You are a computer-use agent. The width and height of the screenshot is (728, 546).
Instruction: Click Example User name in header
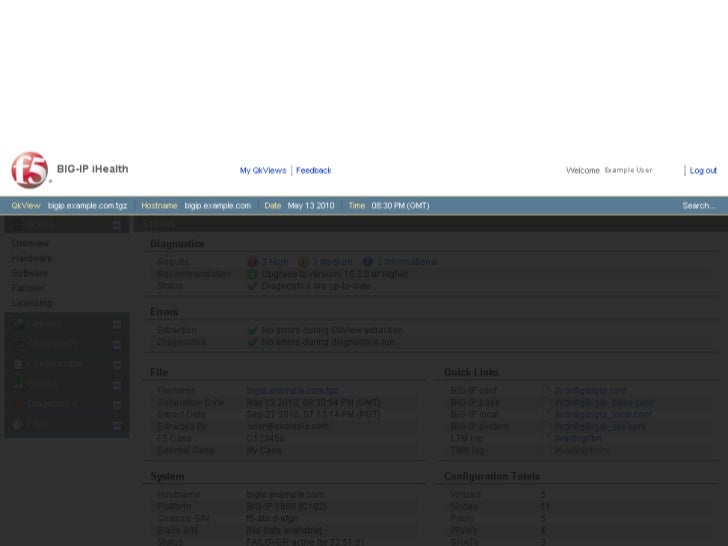[x=628, y=170]
